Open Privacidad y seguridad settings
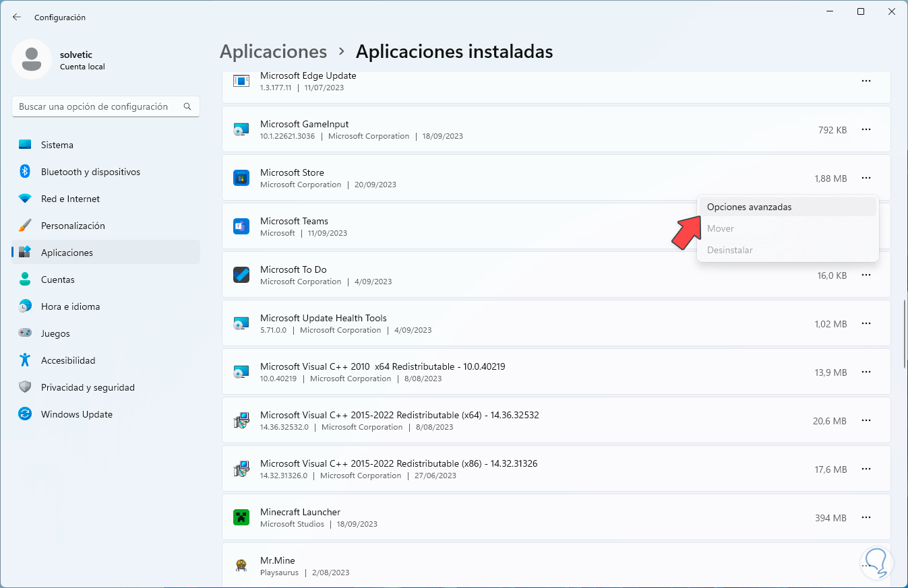The width and height of the screenshot is (908, 588). tap(106, 387)
